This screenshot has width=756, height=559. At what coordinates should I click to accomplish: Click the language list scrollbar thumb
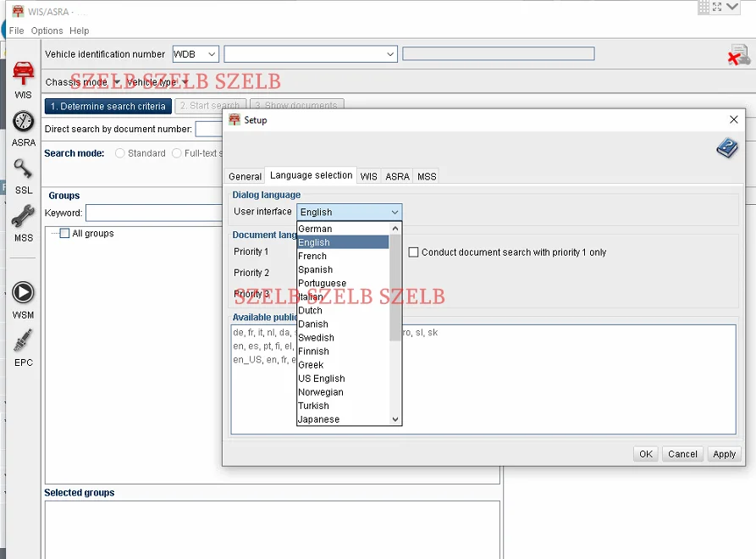coord(395,288)
